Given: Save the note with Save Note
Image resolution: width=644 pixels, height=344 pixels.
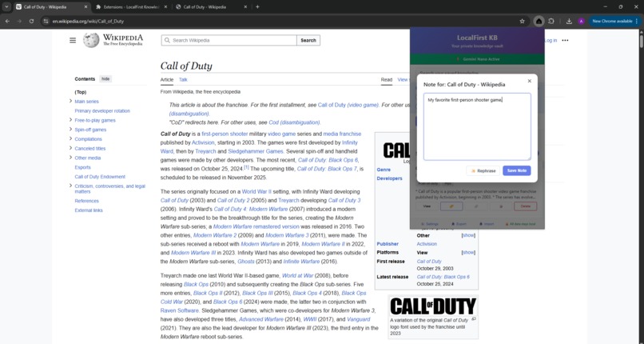Looking at the screenshot, I should pyautogui.click(x=517, y=170).
